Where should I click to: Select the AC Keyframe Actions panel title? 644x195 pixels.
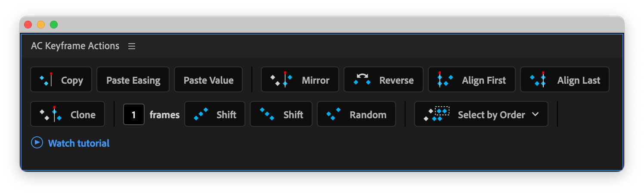(75, 46)
